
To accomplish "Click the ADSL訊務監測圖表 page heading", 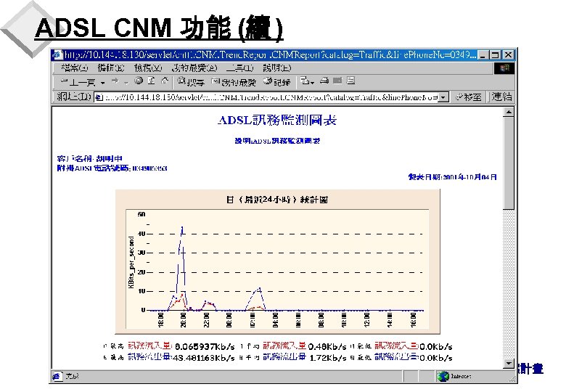I will (x=277, y=121).
